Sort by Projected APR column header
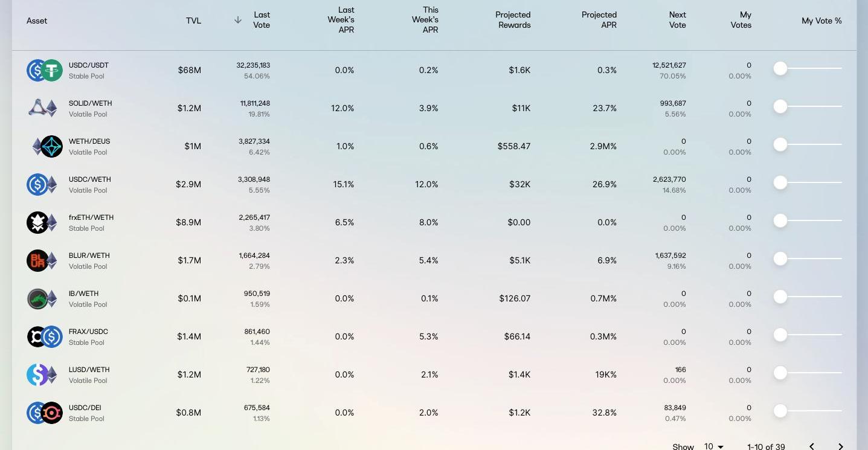 [x=599, y=20]
